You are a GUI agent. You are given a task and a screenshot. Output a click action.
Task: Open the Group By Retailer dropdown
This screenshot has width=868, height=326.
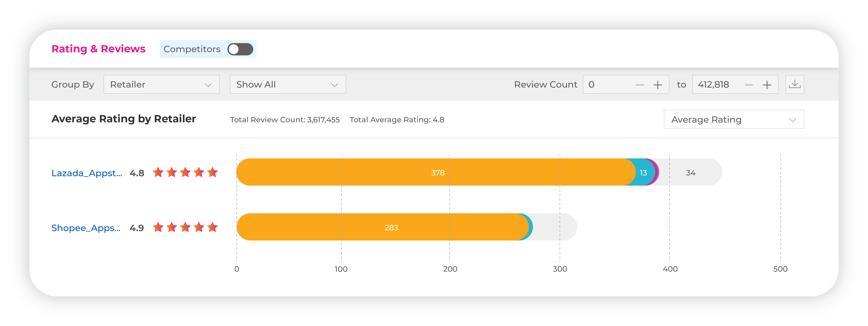pos(161,85)
